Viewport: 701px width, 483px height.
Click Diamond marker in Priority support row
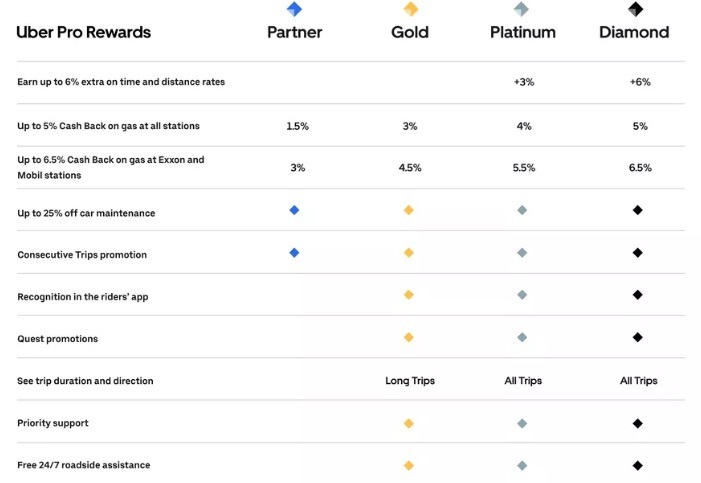click(638, 423)
